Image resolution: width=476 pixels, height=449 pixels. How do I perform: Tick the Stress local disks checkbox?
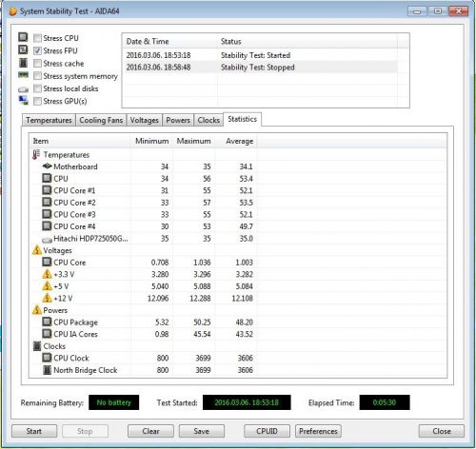pos(37,88)
